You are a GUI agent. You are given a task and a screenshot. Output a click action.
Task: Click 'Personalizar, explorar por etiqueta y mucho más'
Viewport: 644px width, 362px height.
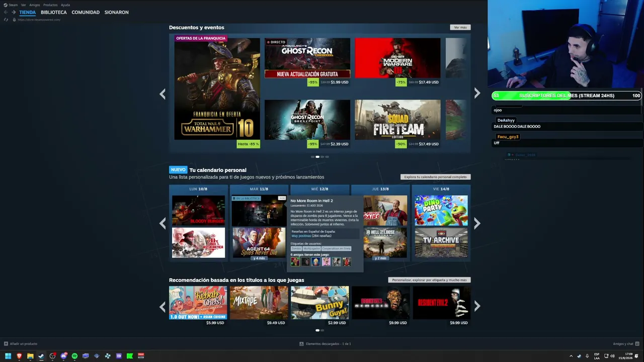tap(429, 280)
